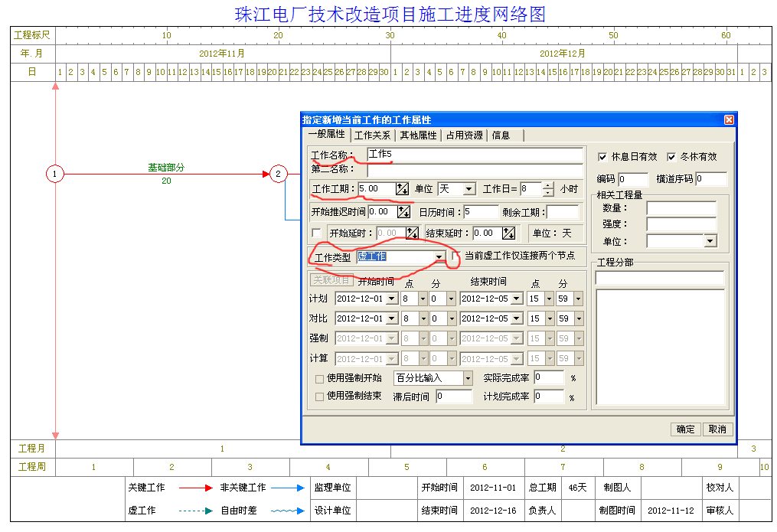Viewport: 777px width, 532px height.
Task: Click the 强度 input field
Action: pos(681,224)
